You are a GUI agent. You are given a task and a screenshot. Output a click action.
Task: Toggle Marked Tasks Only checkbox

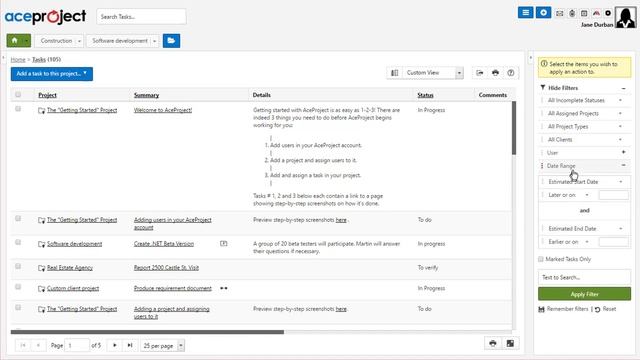pos(541,259)
